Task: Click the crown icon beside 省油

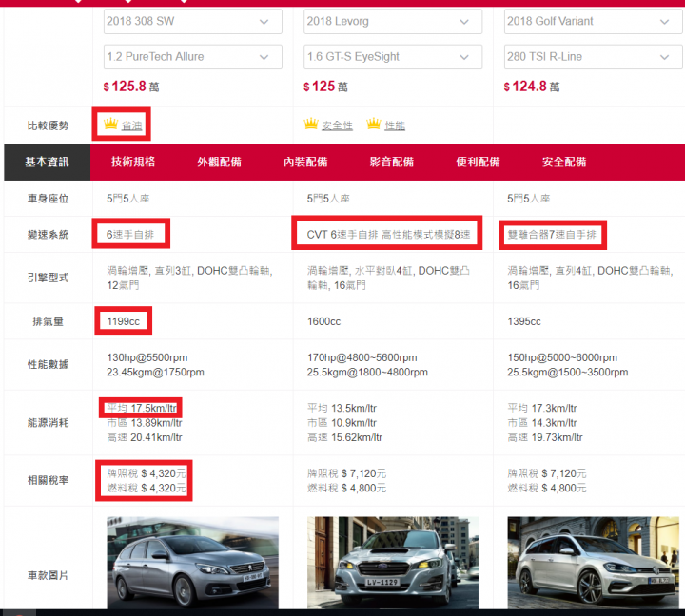Action: click(x=111, y=124)
